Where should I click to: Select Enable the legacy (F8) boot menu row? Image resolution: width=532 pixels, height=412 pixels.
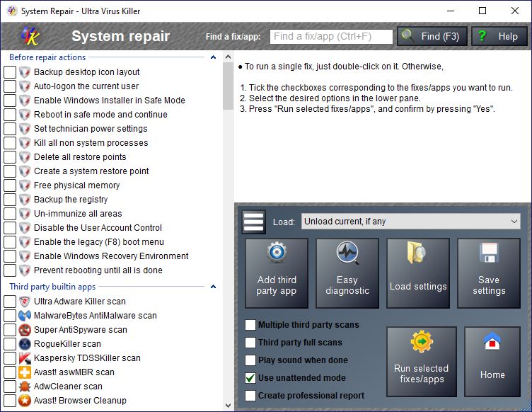coord(99,242)
